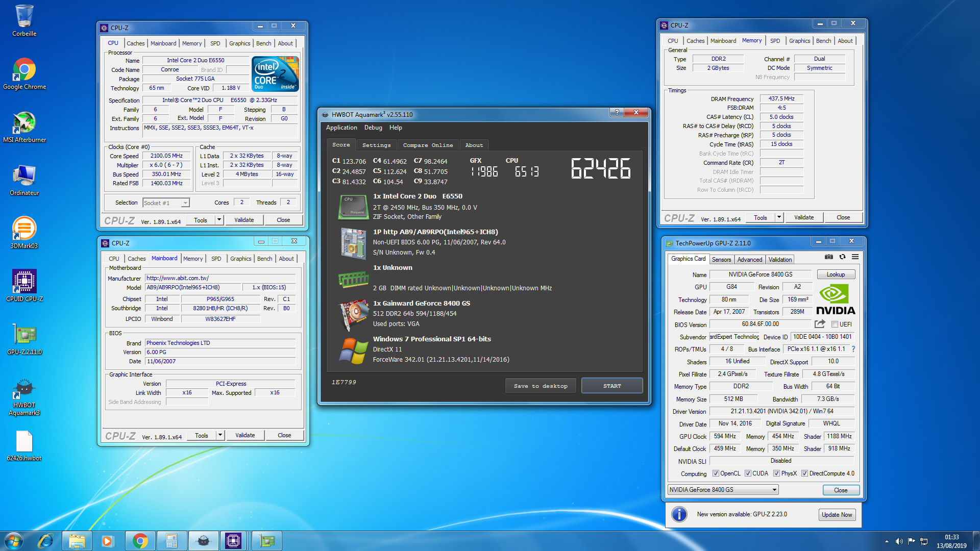Click Save to desktop in Aquamark
The image size is (980, 551).
pyautogui.click(x=541, y=386)
